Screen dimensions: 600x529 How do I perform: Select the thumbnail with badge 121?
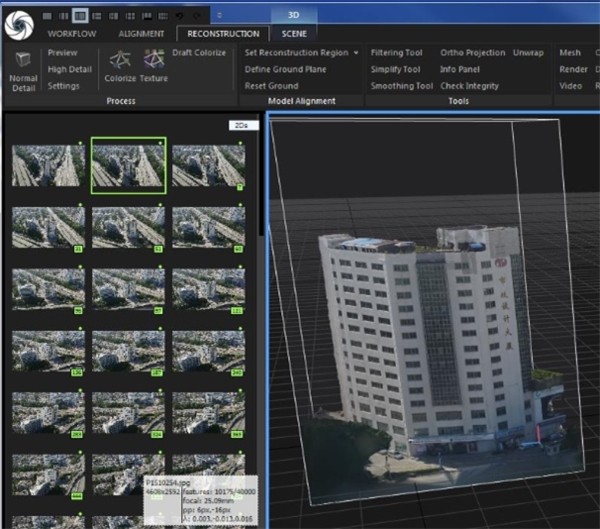[x=209, y=289]
